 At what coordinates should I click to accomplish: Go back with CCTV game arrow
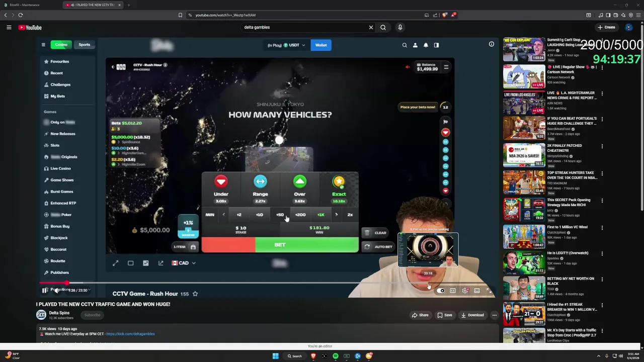point(113,67)
